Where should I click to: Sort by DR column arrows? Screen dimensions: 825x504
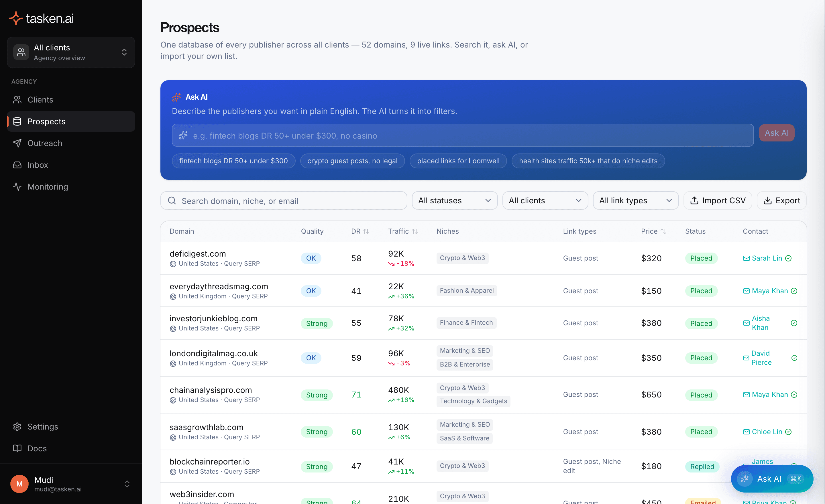pyautogui.click(x=366, y=231)
